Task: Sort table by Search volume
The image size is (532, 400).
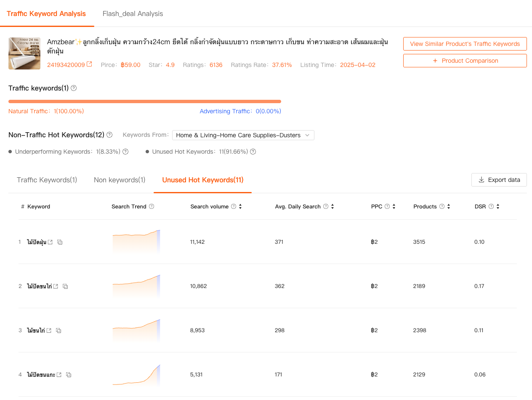Action: coord(240,206)
